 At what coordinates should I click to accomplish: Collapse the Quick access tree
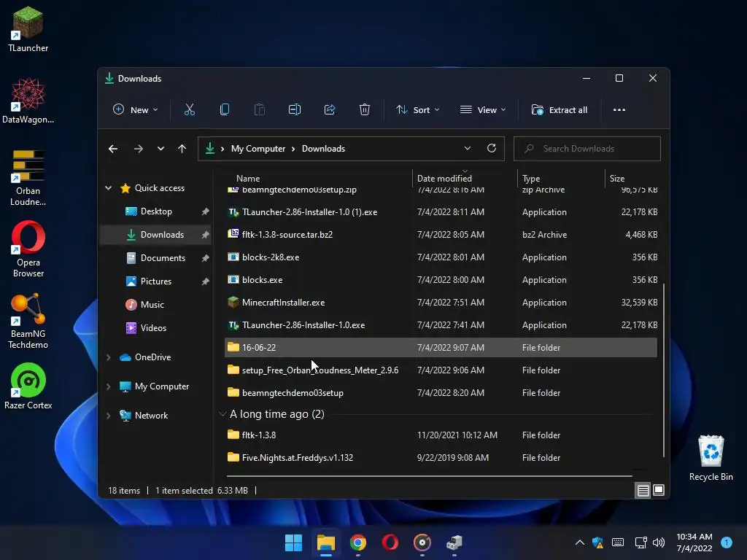click(108, 188)
